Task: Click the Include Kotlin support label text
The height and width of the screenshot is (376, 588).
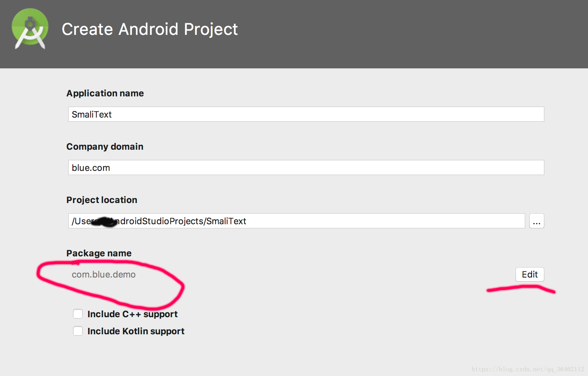Action: (x=136, y=331)
